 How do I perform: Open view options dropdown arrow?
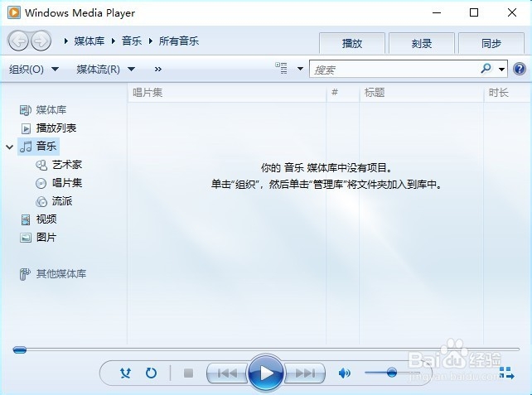pos(300,69)
